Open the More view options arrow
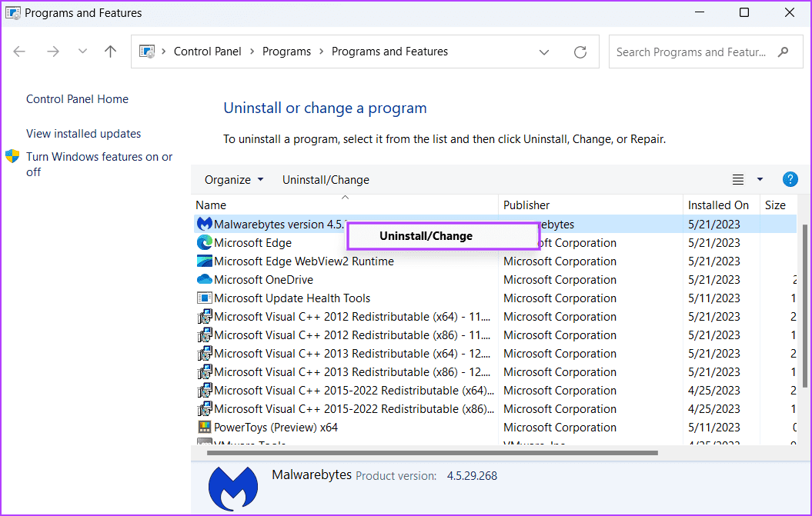Screen dimensions: 812x516 (x=760, y=180)
